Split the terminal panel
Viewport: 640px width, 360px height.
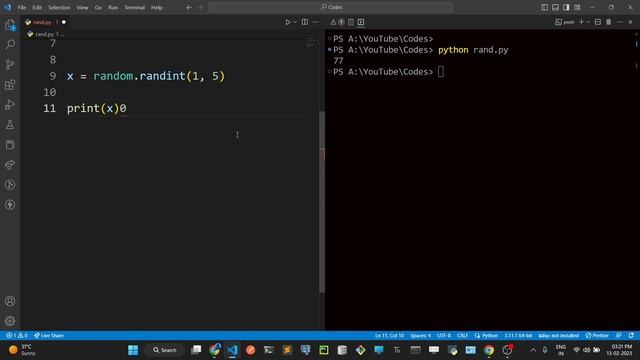point(598,22)
